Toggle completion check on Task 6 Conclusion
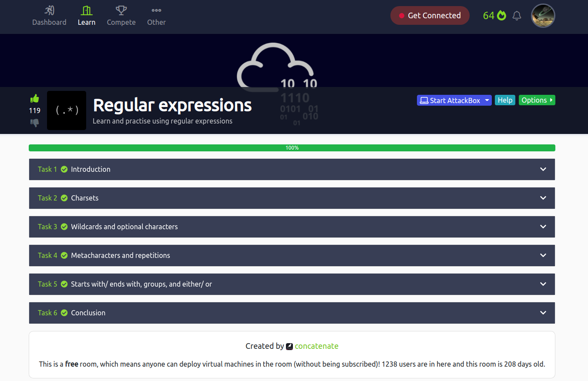 pos(64,313)
